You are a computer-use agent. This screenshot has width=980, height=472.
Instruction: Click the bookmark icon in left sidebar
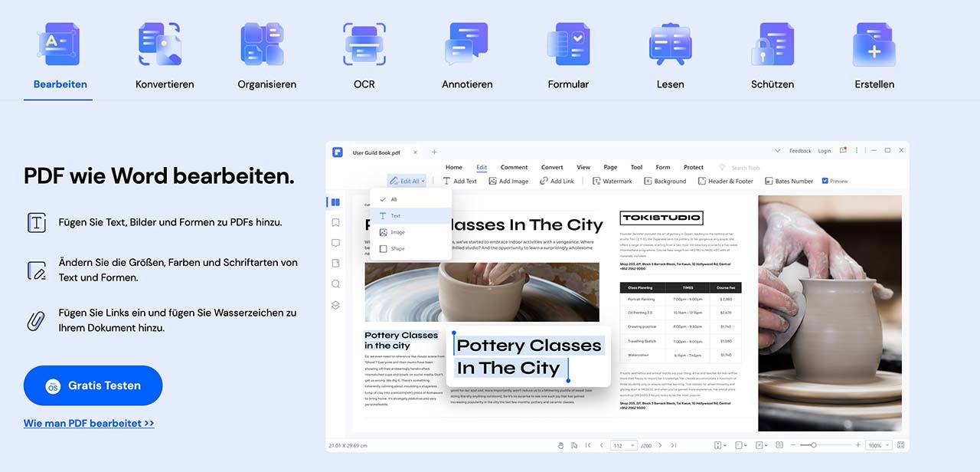pos(335,223)
